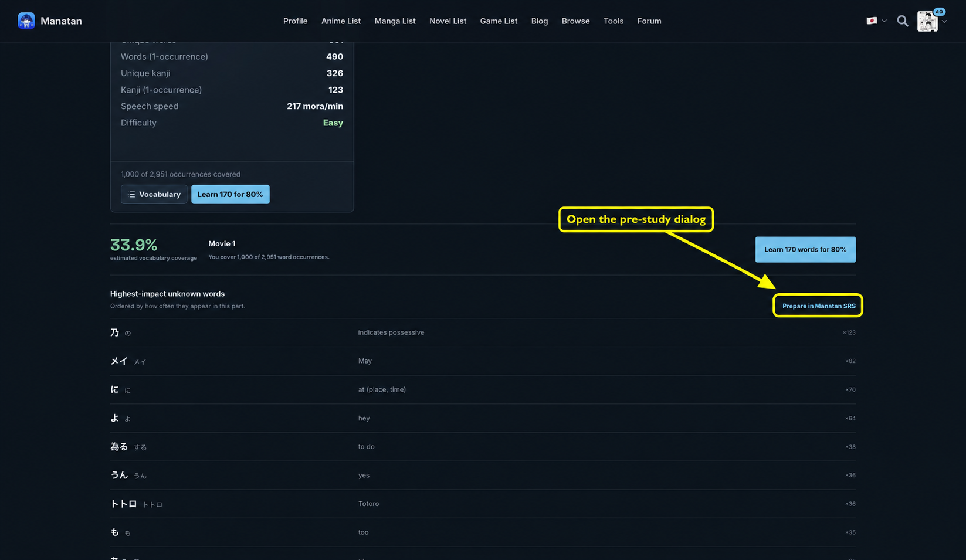Open the Browse menu item
966x560 pixels.
pos(575,21)
